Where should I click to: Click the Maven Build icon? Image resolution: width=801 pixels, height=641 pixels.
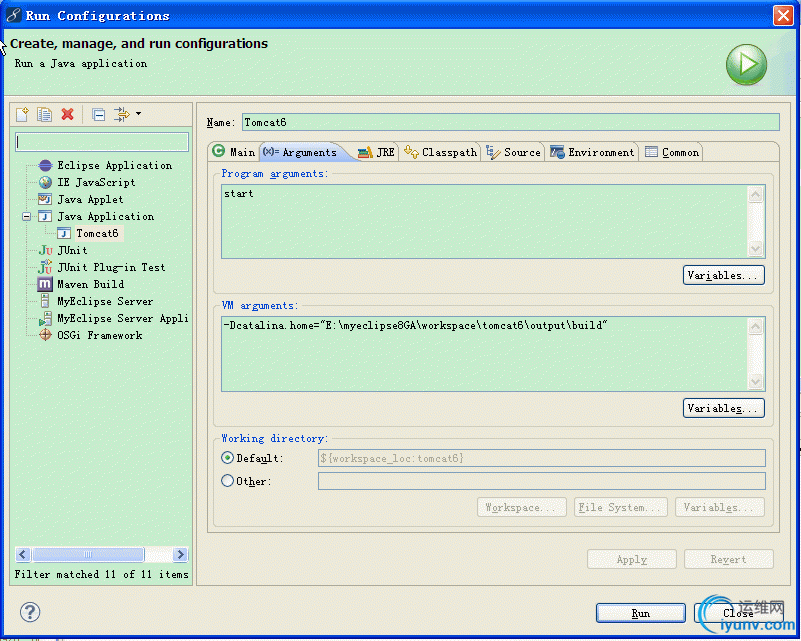pyautogui.click(x=45, y=284)
